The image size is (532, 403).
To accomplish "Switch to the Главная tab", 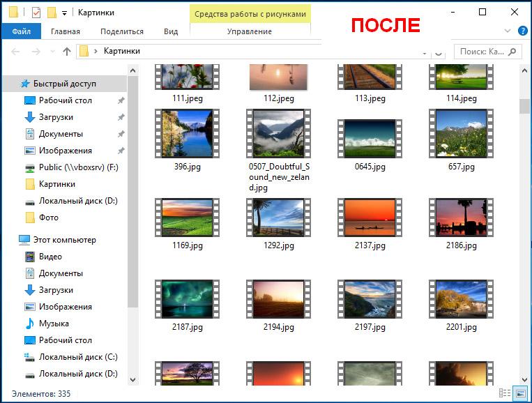I will click(66, 31).
